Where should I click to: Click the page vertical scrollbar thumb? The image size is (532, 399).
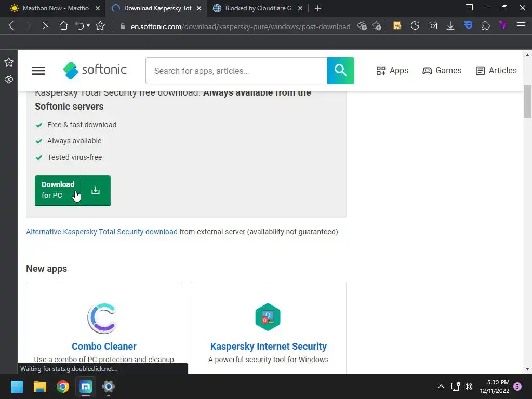(x=528, y=102)
